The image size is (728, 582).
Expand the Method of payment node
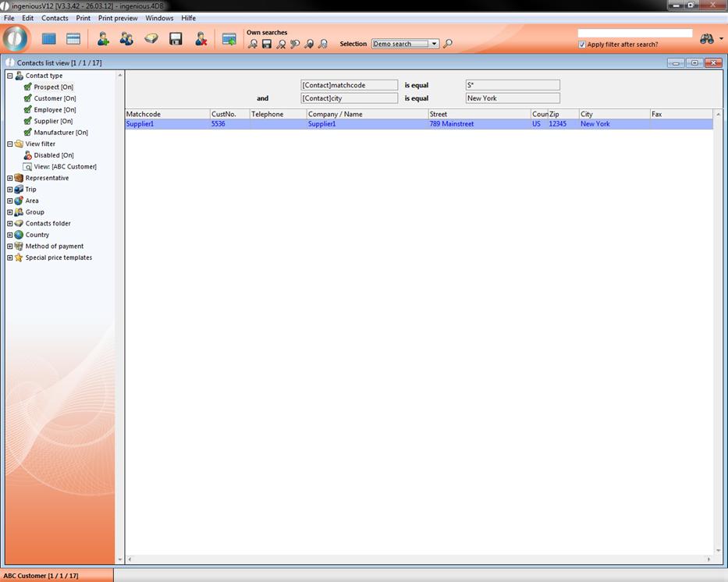[x=9, y=246]
